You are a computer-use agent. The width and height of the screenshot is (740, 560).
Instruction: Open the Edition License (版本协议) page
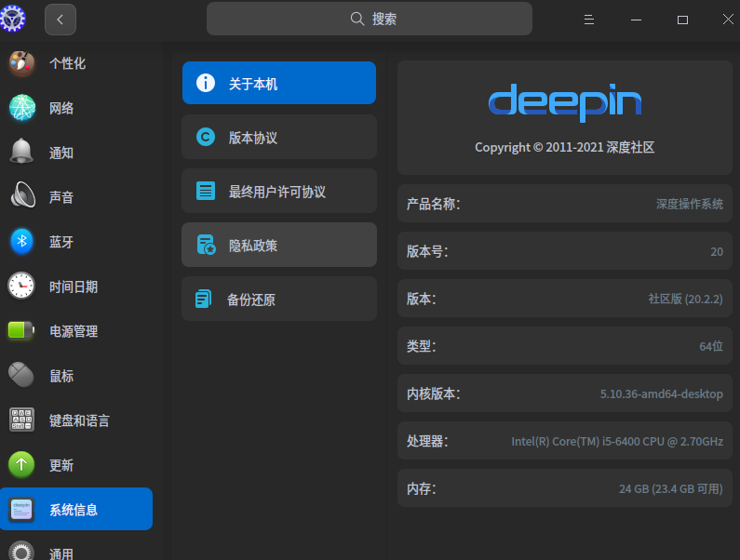point(278,138)
